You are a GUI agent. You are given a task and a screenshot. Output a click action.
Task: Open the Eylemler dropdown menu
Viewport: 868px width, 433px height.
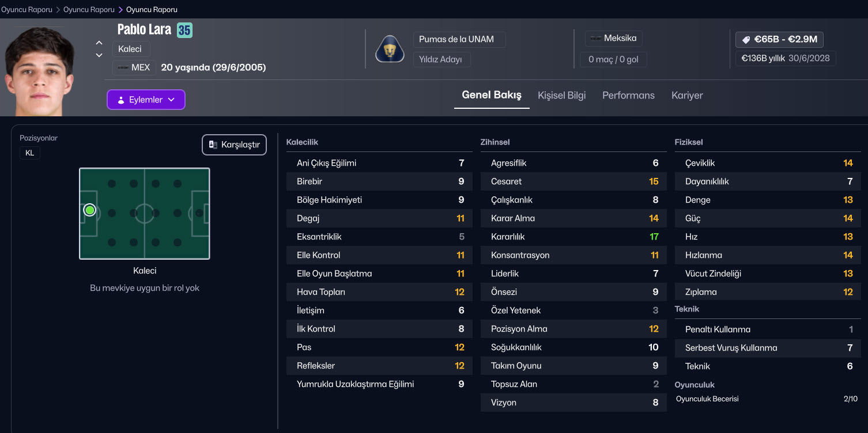click(x=146, y=100)
